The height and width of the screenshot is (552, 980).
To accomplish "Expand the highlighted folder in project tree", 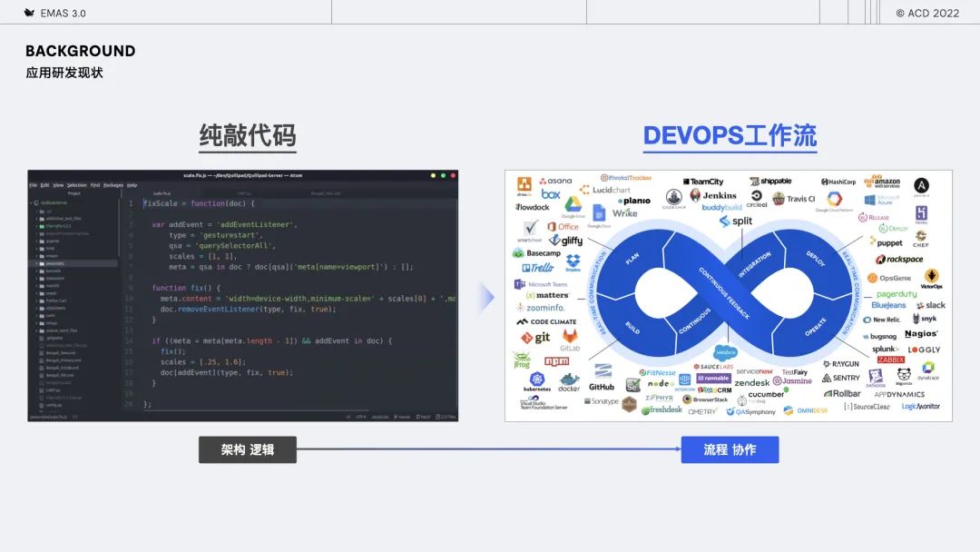I will pos(37,264).
